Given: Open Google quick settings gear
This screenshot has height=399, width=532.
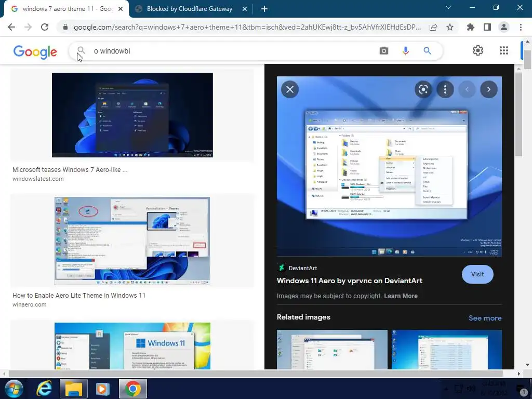Looking at the screenshot, I should tap(478, 50).
